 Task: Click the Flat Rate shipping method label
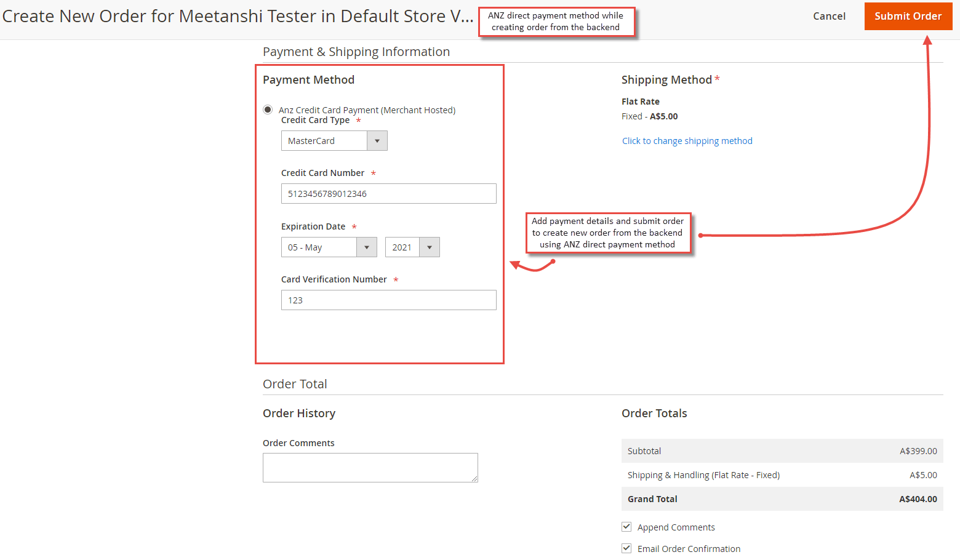pyautogui.click(x=640, y=102)
